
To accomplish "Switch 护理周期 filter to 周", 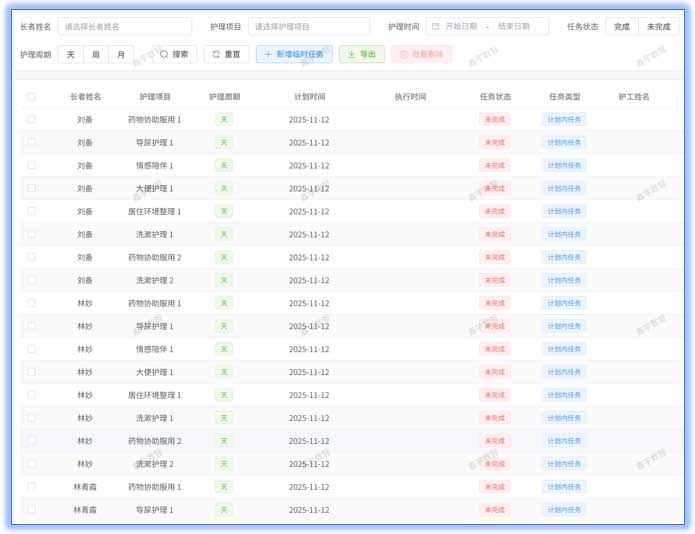I will 96,54.
